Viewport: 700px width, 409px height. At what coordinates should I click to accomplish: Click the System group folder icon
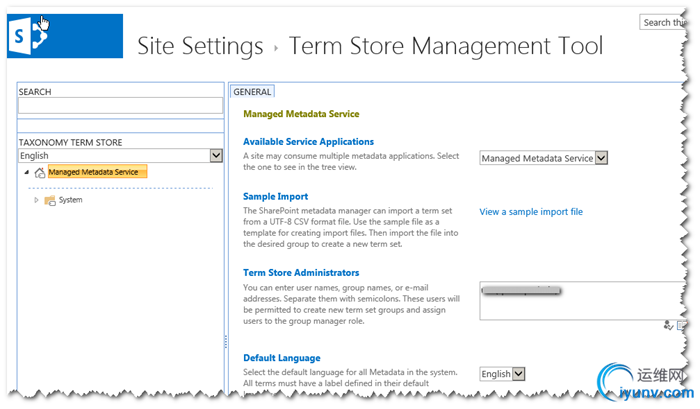coord(50,200)
